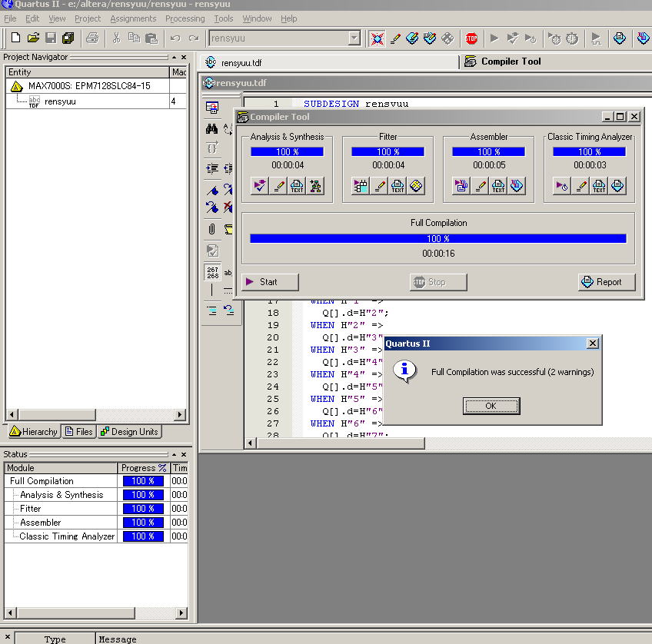Select the Design Units tab
Image resolution: width=652 pixels, height=644 pixels.
click(x=130, y=432)
